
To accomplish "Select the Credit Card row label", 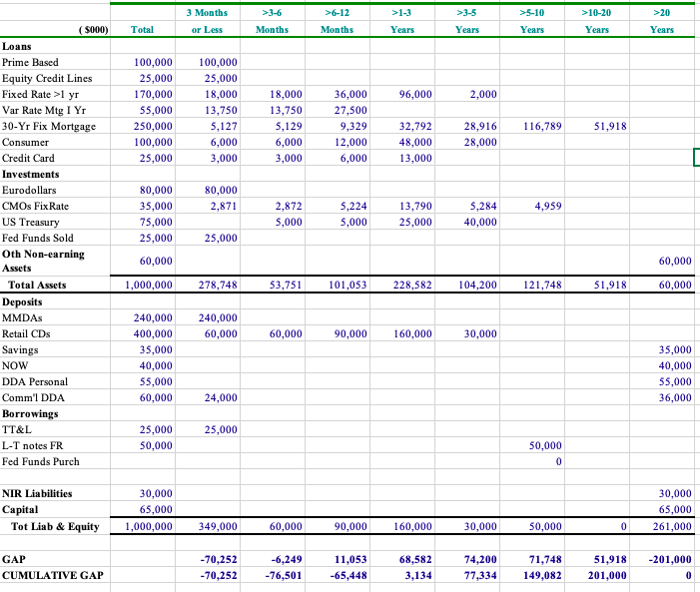I will [28, 158].
